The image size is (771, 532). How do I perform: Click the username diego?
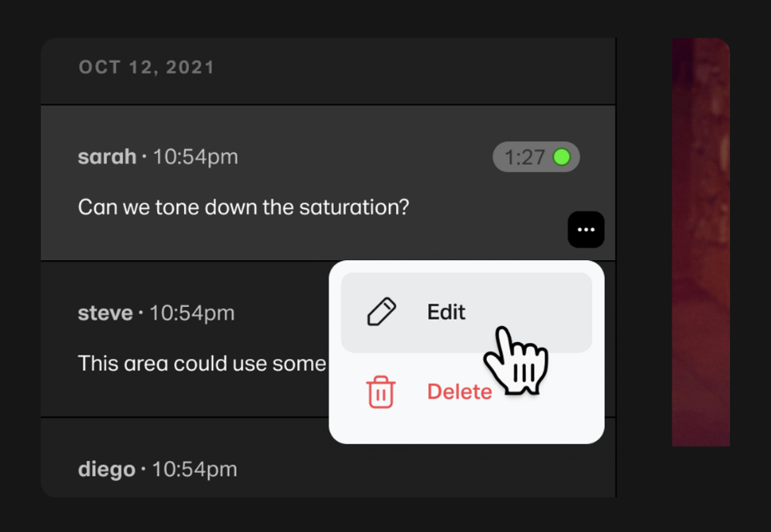tap(106, 469)
